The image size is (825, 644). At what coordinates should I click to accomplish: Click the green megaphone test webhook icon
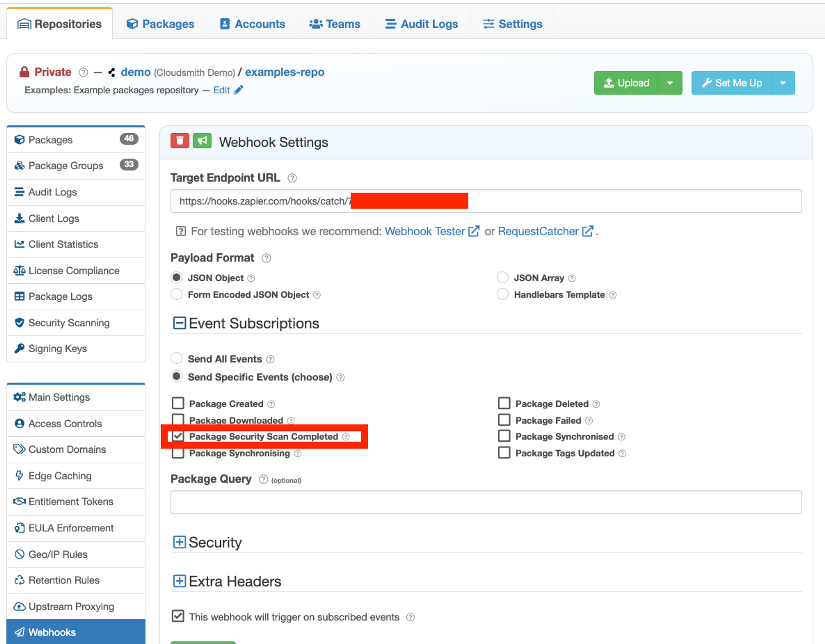(x=202, y=141)
